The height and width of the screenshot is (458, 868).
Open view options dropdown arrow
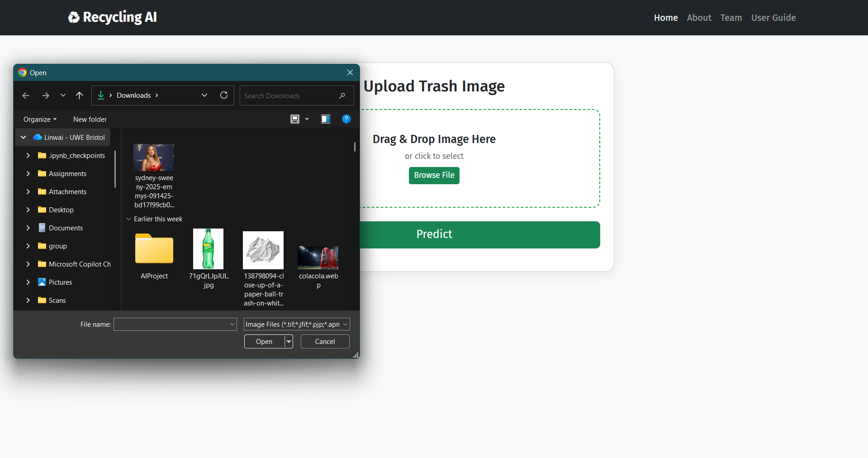point(307,119)
